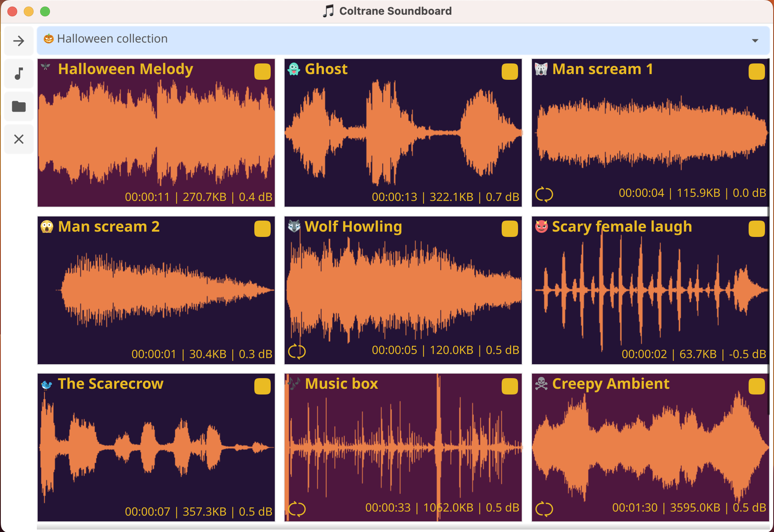
Task: Toggle yellow square on The Scarecrow
Action: pos(262,386)
